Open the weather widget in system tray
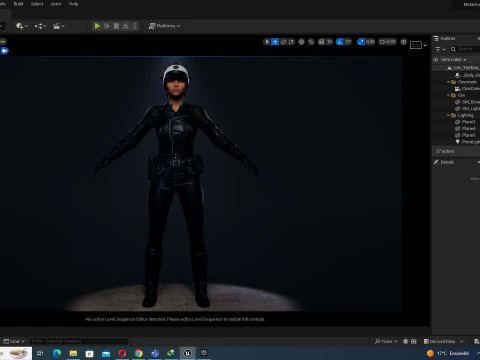This screenshot has height=360, width=480. click(448, 353)
